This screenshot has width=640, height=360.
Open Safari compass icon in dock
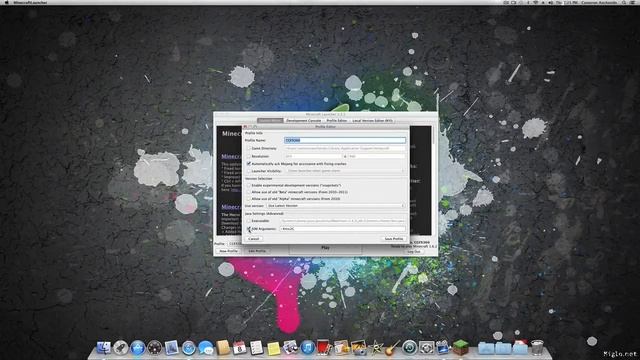(189, 348)
